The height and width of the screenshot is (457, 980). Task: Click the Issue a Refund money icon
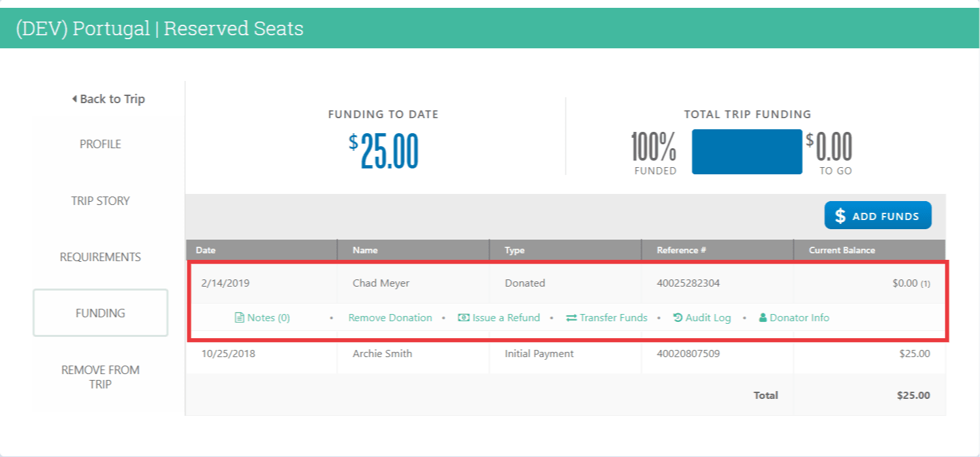[x=464, y=318]
